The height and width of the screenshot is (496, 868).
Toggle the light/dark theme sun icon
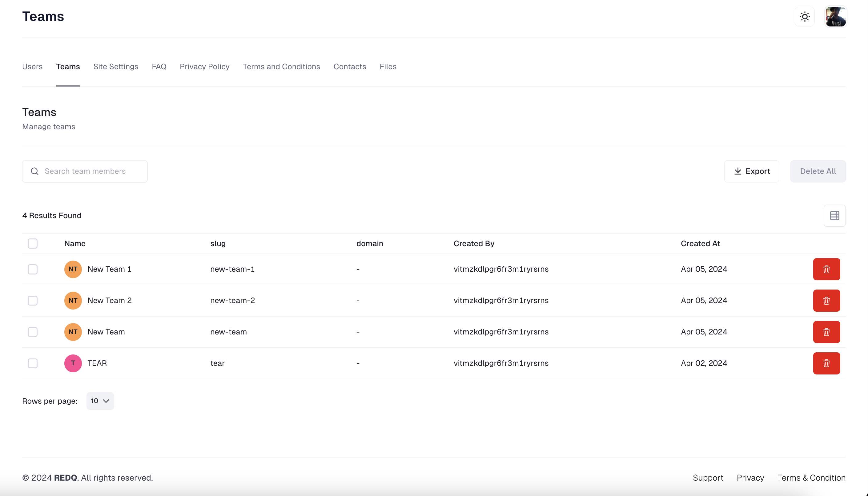(805, 17)
